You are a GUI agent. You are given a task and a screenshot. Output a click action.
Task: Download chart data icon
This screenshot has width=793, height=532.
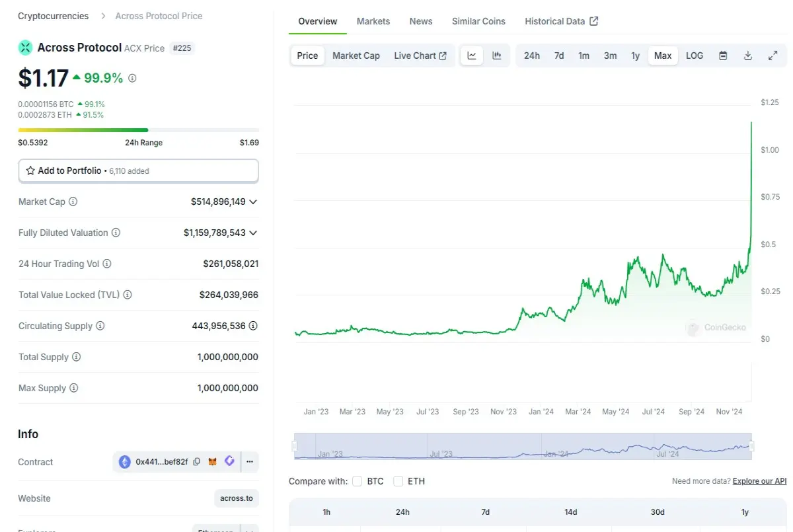coord(748,56)
